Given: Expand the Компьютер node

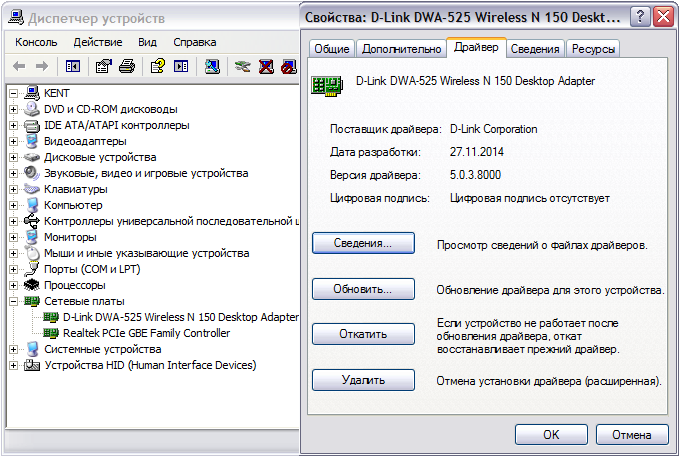Looking at the screenshot, I should tap(13, 206).
